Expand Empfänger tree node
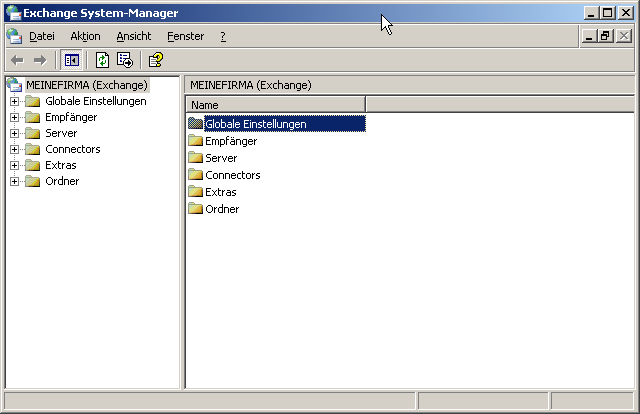This screenshot has height=414, width=640. coord(14,117)
